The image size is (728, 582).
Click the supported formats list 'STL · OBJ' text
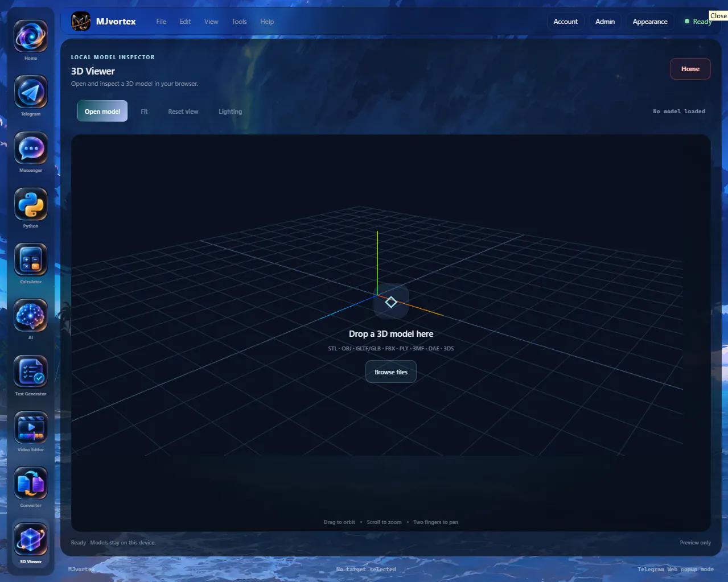[x=391, y=349]
